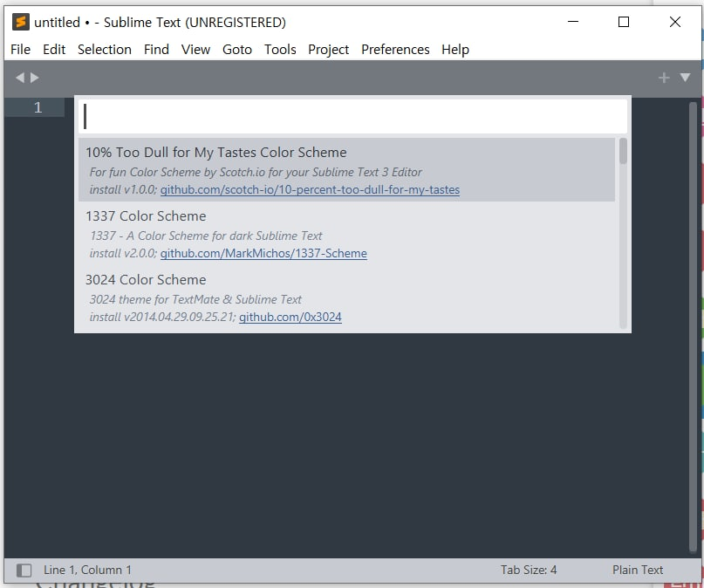
Task: Go to previous tab with left arrow
Action: click(x=20, y=78)
